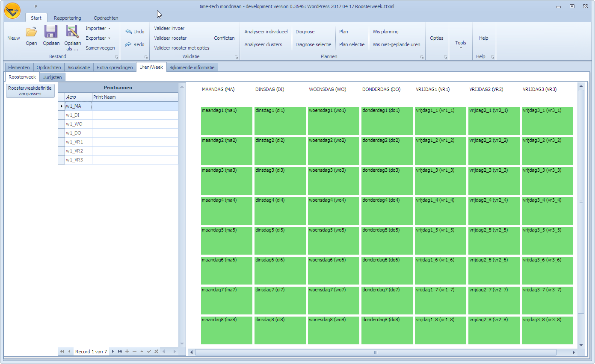This screenshot has height=364, width=595.
Task: Click the plus add record icon
Action: [127, 352]
